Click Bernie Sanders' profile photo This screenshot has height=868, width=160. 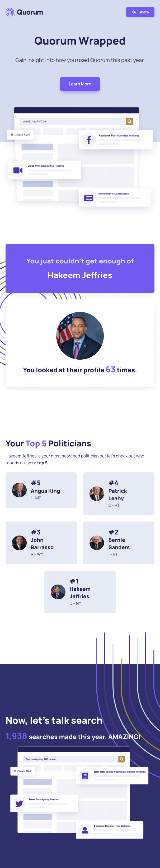coord(97,543)
